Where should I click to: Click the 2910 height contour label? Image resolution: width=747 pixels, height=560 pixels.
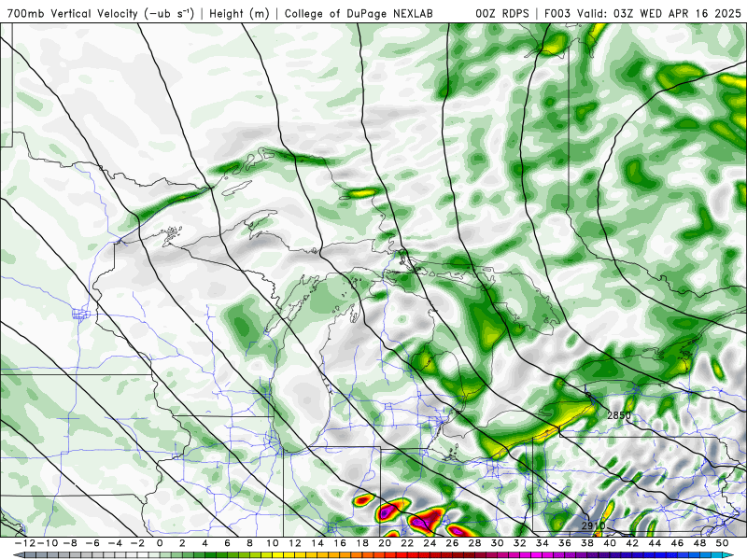[x=593, y=525]
